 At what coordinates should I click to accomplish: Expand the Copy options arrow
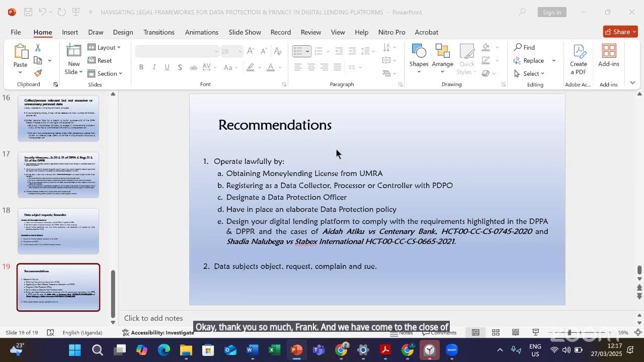tap(49, 60)
